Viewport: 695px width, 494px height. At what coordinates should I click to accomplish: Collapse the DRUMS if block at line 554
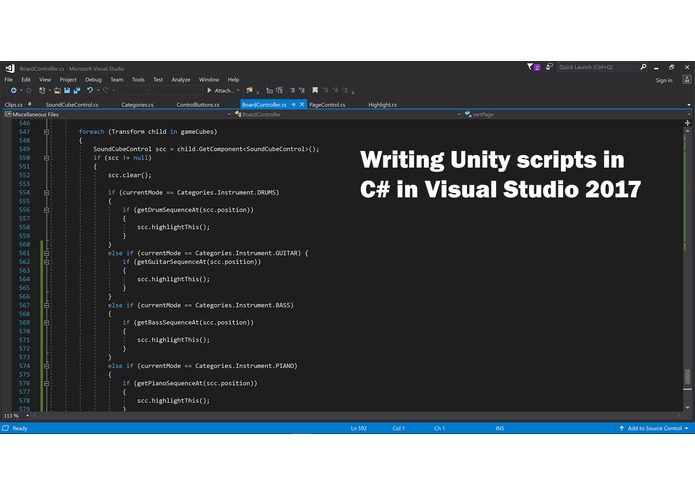[46, 193]
